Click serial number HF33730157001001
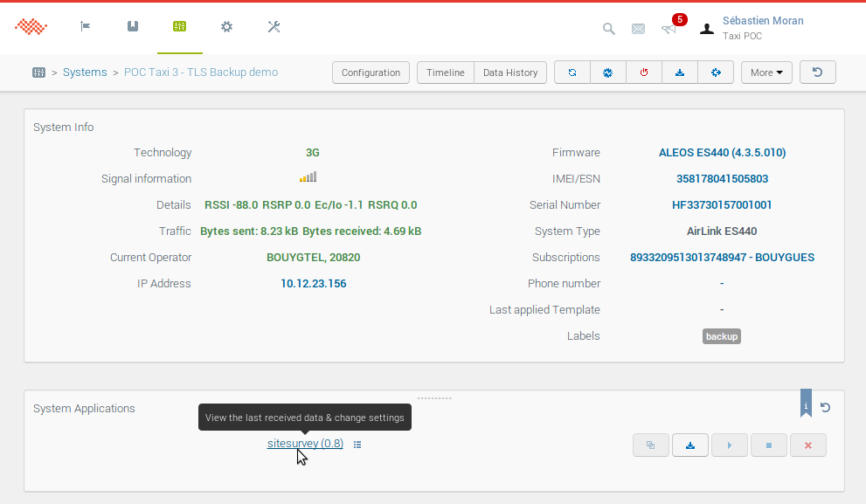 point(722,204)
